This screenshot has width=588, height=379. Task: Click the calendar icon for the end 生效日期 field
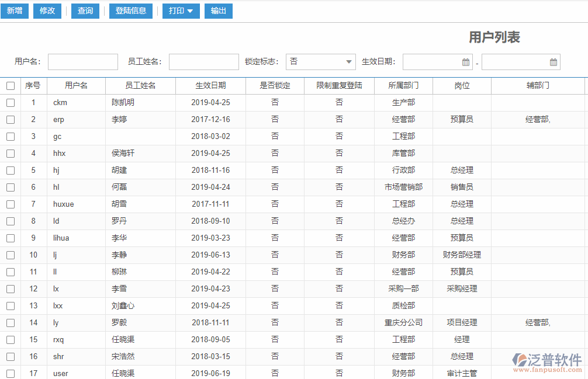554,61
